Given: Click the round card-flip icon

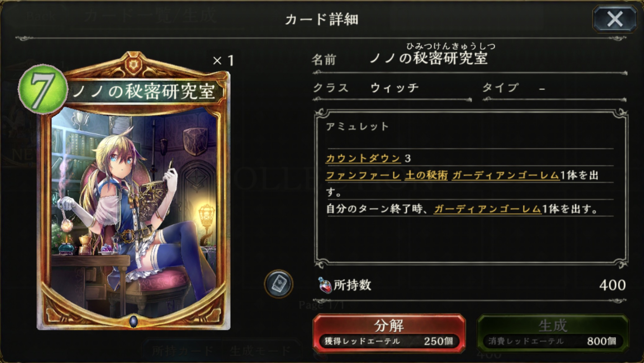Looking at the screenshot, I should 278,284.
